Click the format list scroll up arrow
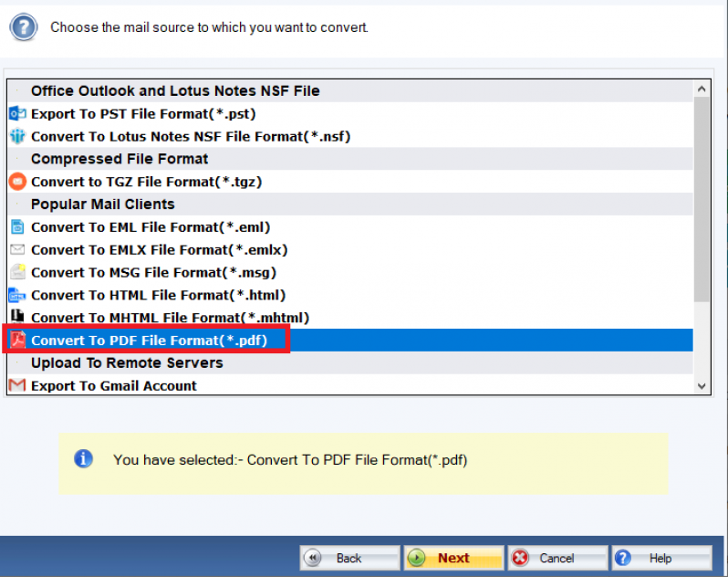The image size is (728, 577). tap(702, 89)
